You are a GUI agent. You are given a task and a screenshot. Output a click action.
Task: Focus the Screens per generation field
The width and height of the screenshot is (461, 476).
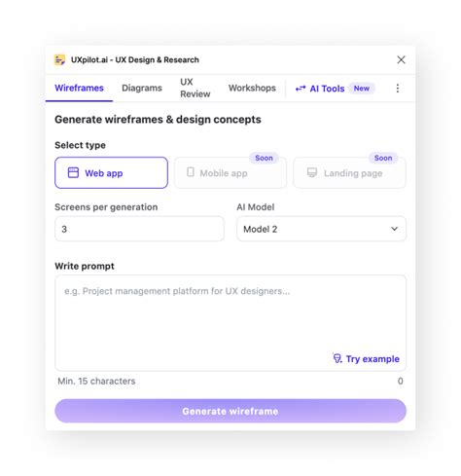pos(139,229)
